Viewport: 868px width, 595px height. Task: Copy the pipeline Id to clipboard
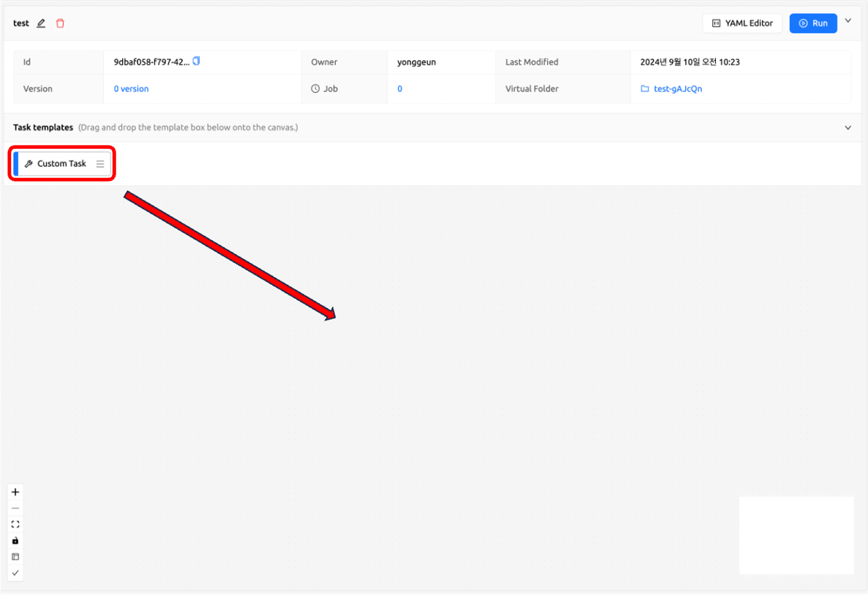coord(196,61)
